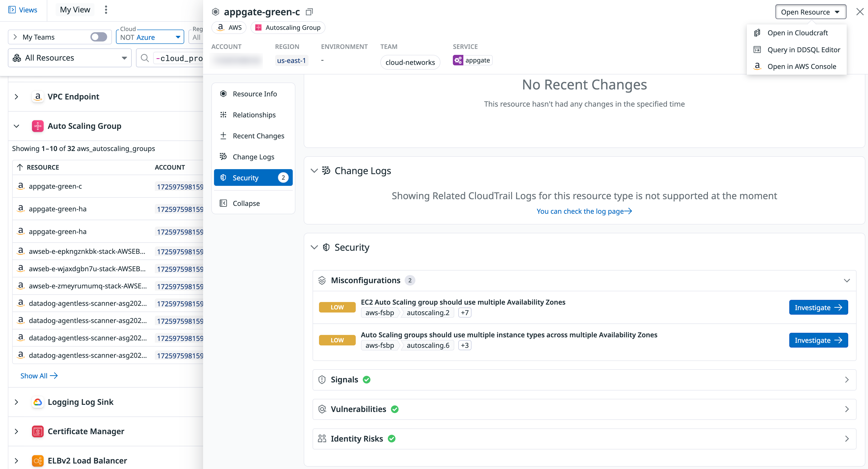Choose Query in DDSQL Editor
Viewport: 868px width, 469px height.
803,50
